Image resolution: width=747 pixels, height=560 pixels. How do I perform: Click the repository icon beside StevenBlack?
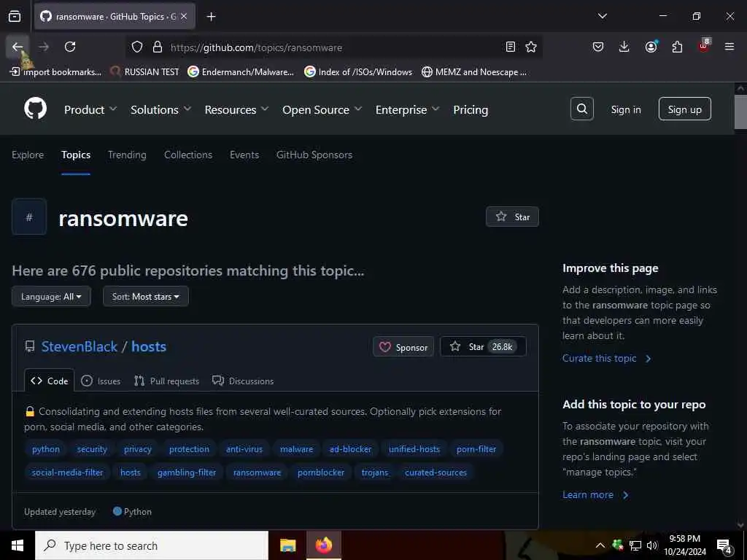click(x=29, y=346)
